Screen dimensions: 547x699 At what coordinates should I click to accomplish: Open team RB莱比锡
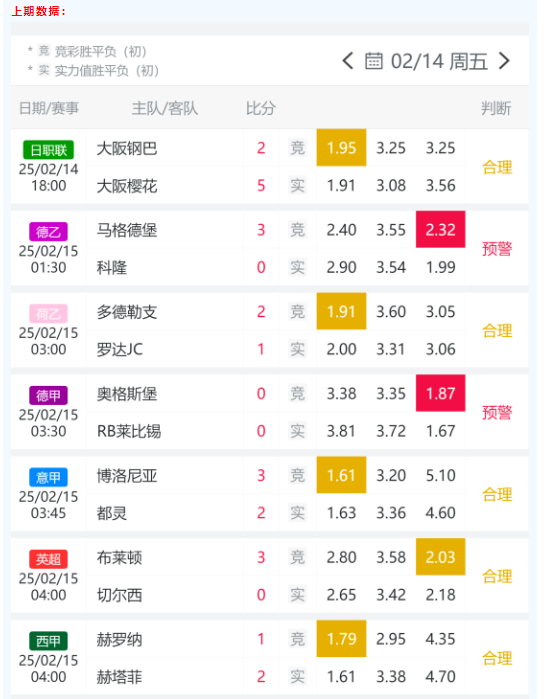point(129,431)
